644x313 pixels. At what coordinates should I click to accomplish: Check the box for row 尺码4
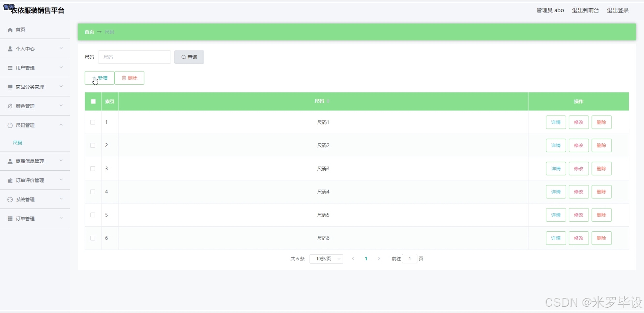(x=93, y=192)
